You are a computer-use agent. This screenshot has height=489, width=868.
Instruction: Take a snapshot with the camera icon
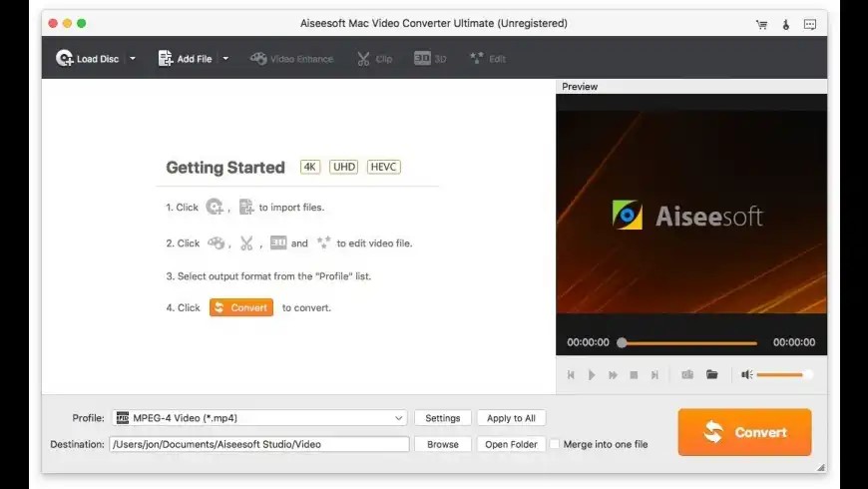click(x=687, y=374)
